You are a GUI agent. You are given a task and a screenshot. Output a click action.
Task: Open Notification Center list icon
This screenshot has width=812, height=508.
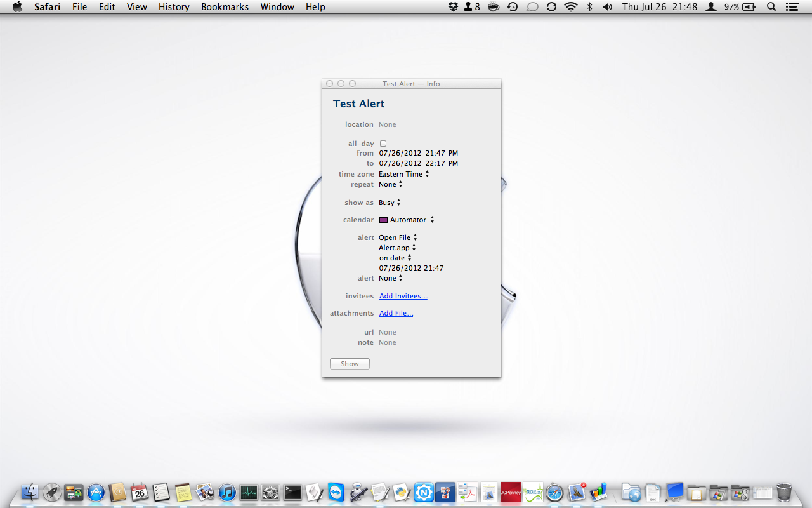click(x=792, y=7)
